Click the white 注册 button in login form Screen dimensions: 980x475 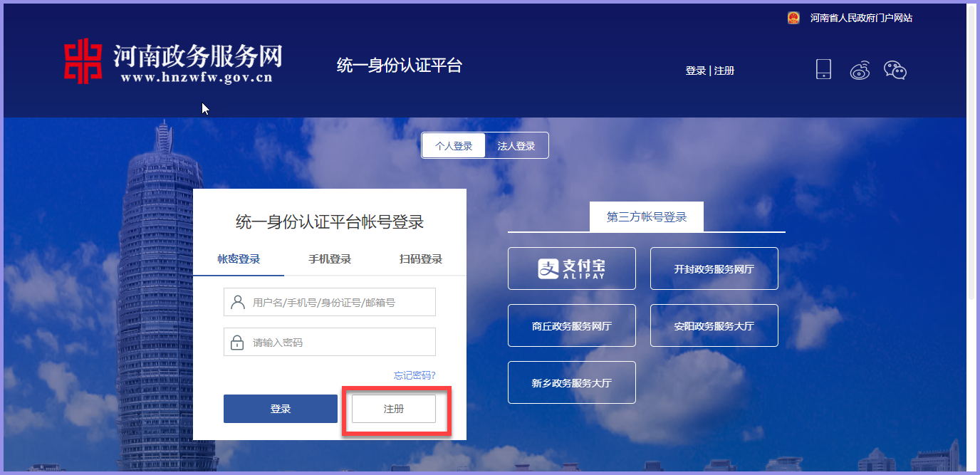[394, 409]
